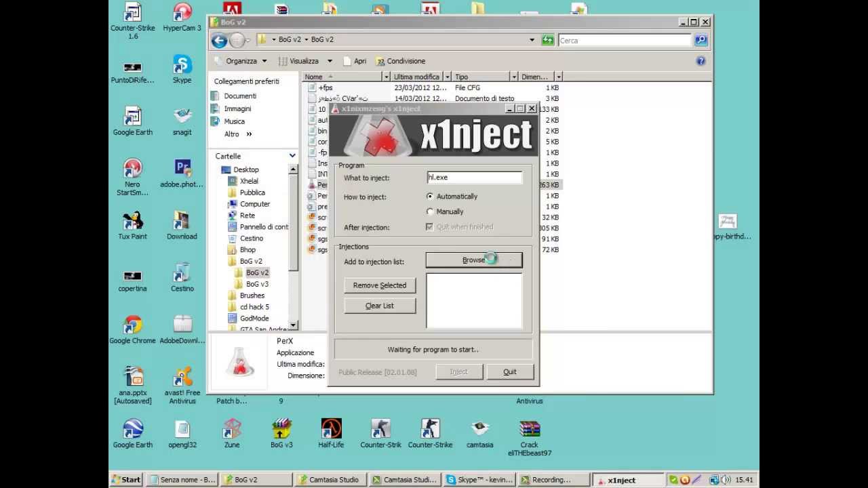Click Explorer search magnifier icon

point(701,40)
